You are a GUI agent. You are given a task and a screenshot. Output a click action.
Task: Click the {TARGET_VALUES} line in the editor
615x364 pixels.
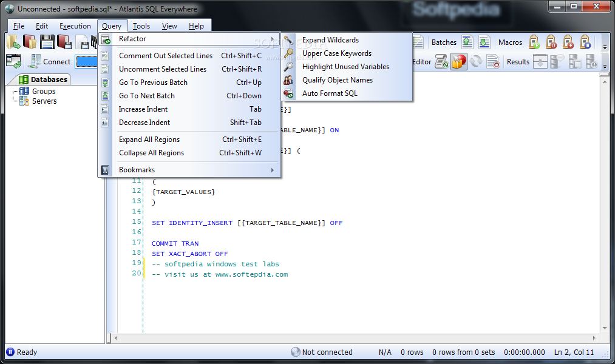click(183, 192)
